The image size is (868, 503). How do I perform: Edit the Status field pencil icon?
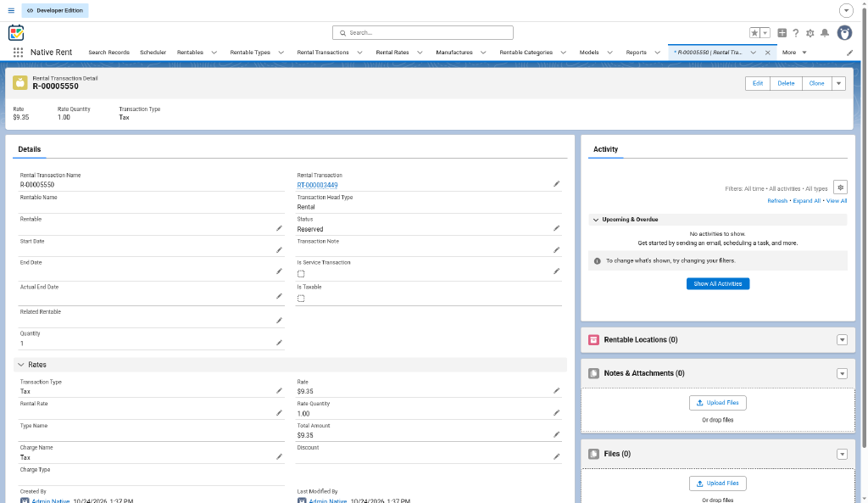556,228
